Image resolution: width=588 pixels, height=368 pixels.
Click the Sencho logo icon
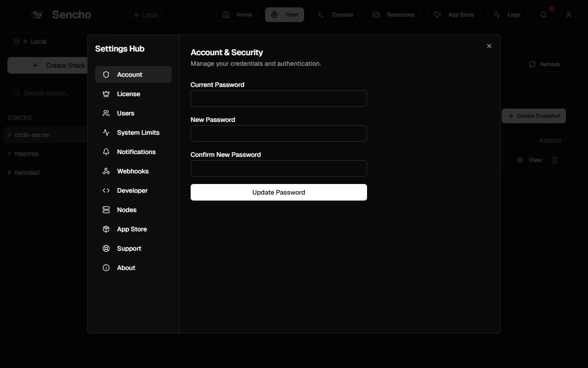[37, 15]
